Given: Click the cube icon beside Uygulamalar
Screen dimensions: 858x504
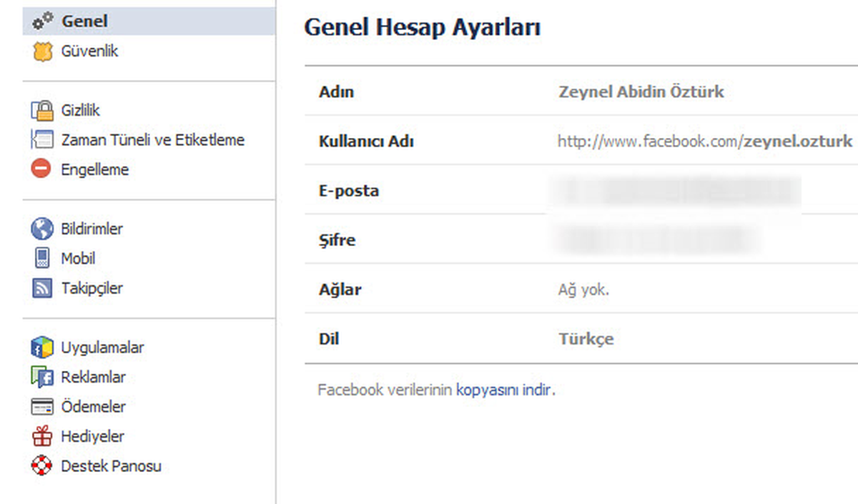Looking at the screenshot, I should click(x=42, y=347).
